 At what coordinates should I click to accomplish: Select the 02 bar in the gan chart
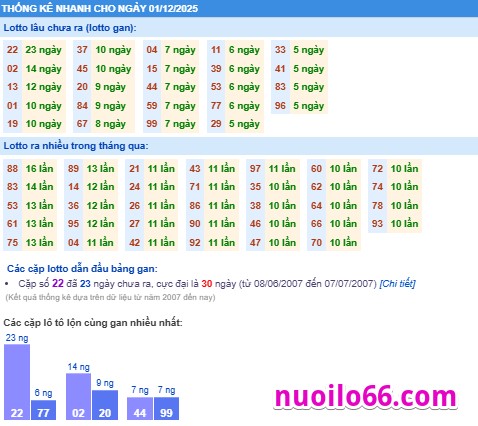pos(78,397)
